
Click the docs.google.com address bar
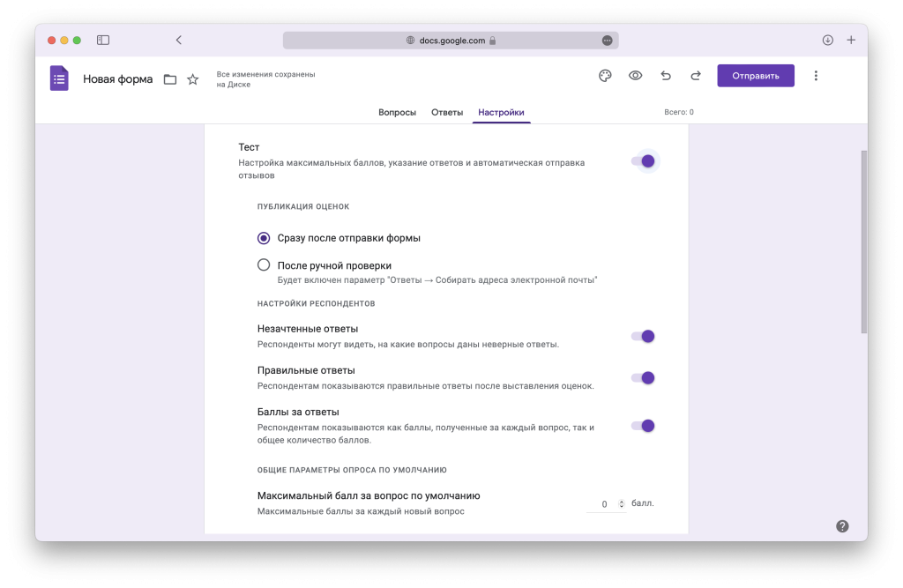pyautogui.click(x=451, y=41)
